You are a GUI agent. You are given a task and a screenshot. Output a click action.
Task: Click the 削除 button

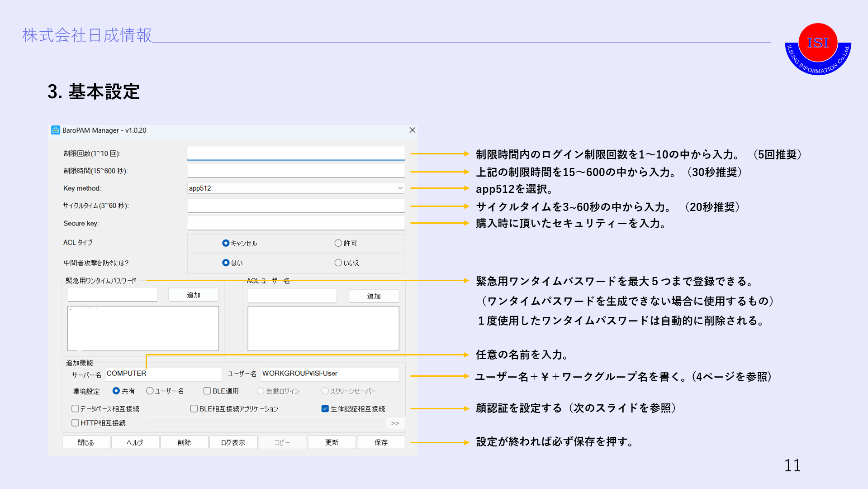point(184,442)
